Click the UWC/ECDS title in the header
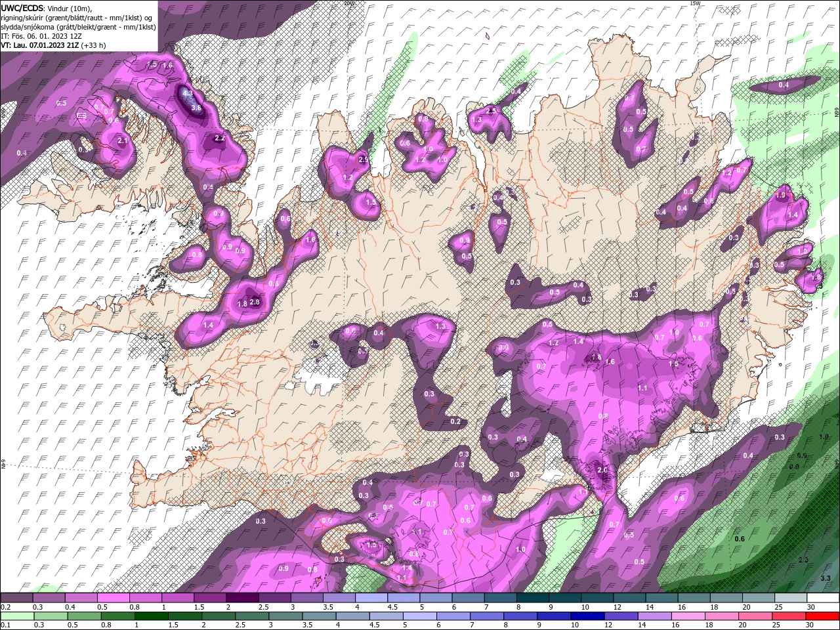This screenshot has width=840, height=630. tap(23, 7)
